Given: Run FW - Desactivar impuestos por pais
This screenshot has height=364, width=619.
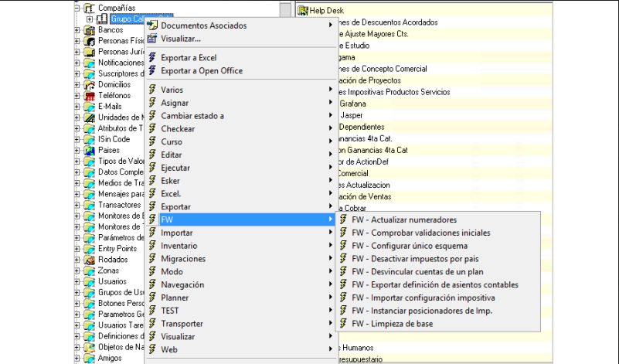Looking at the screenshot, I should click(438, 259).
